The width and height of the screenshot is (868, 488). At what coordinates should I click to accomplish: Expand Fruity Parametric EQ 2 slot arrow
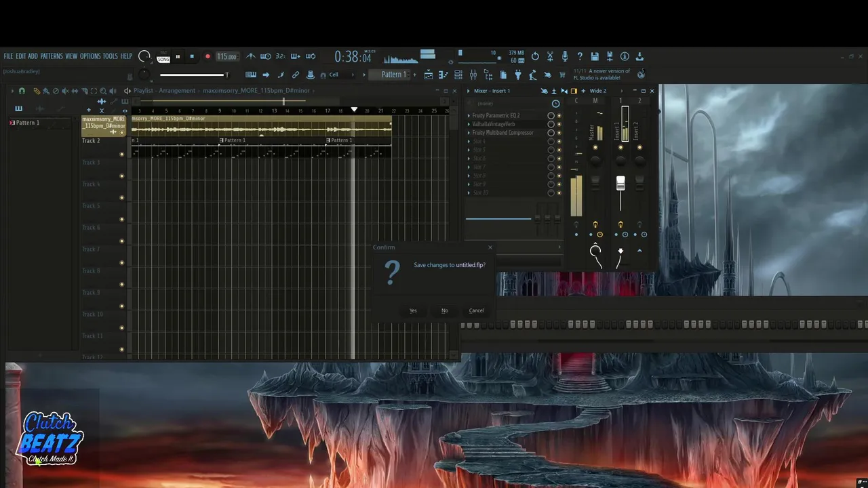pyautogui.click(x=469, y=116)
